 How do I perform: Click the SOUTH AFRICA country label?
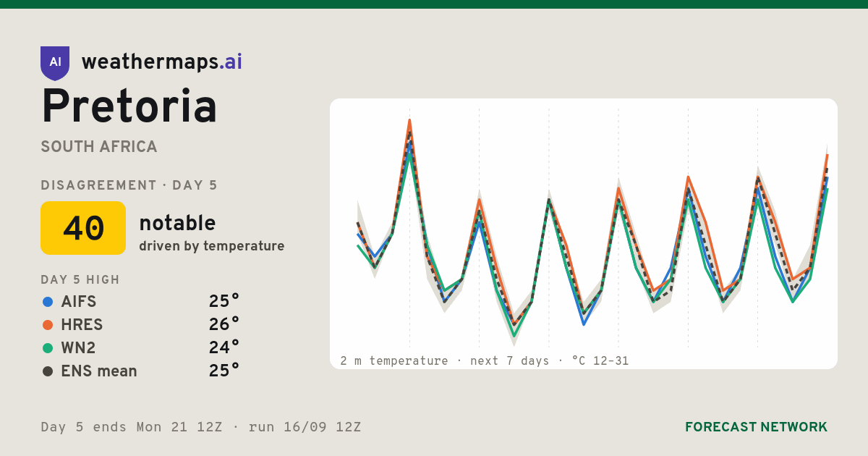click(x=99, y=147)
